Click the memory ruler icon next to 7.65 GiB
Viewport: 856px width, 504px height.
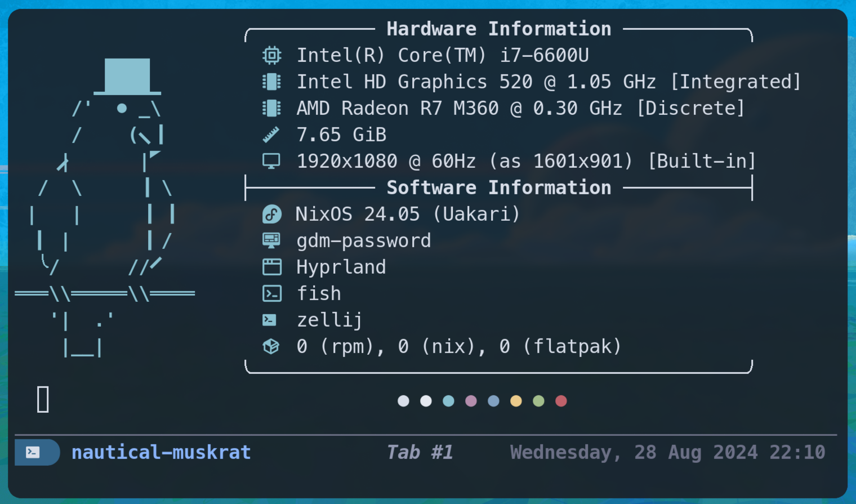[x=271, y=135]
